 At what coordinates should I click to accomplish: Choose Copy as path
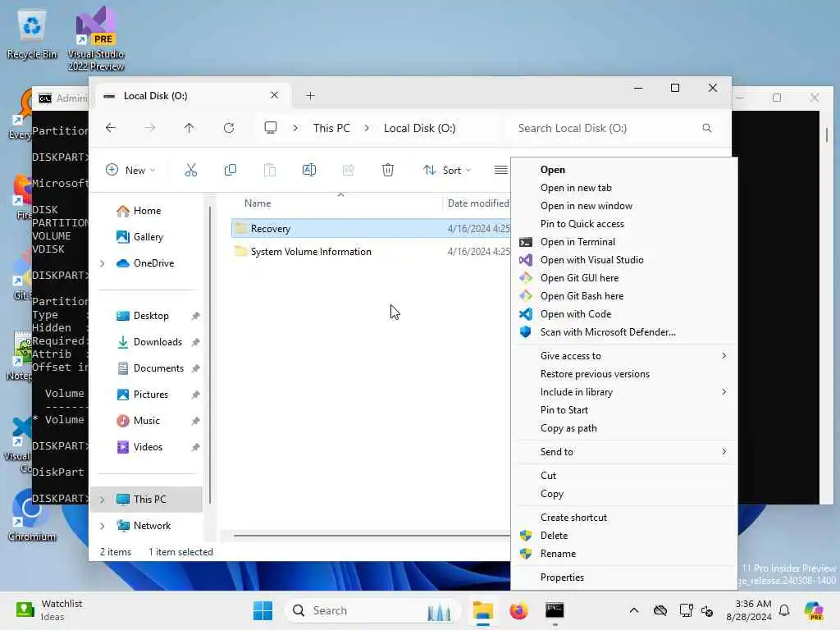point(624,428)
